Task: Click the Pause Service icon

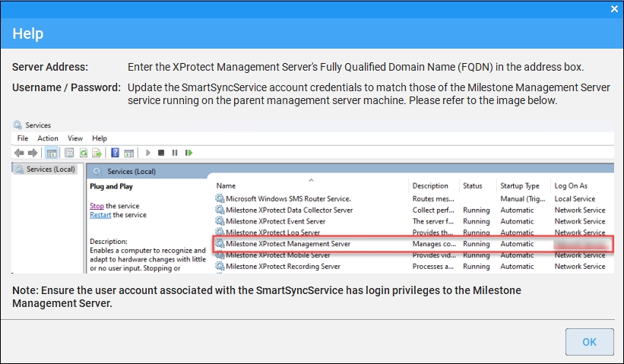Action: [x=173, y=153]
